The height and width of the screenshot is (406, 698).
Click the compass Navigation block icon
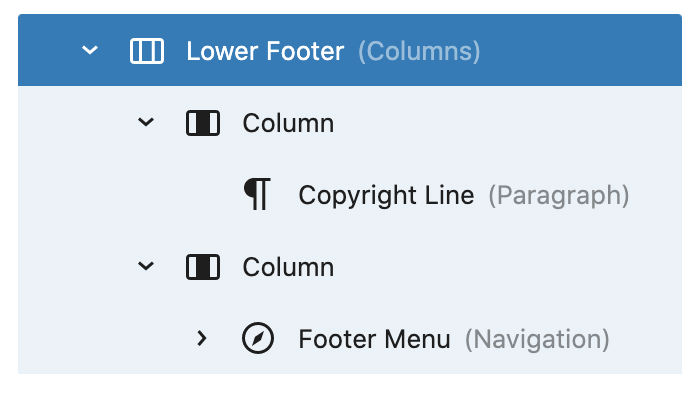[258, 340]
